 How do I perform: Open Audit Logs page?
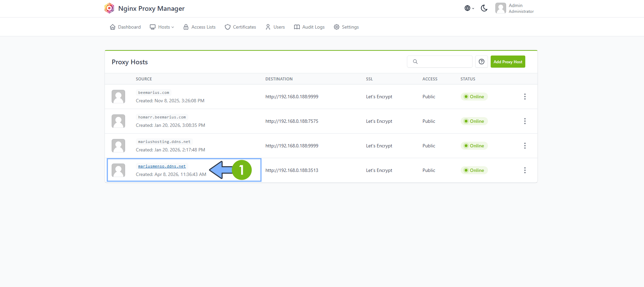[309, 27]
